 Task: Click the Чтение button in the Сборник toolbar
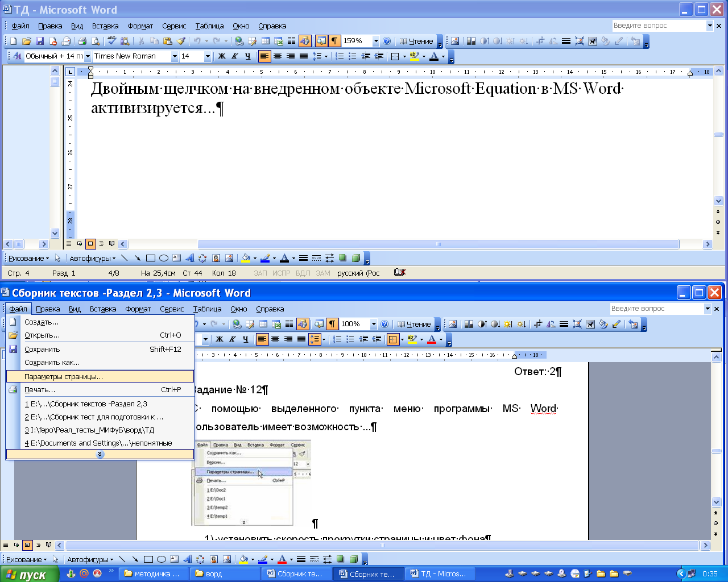click(x=414, y=324)
